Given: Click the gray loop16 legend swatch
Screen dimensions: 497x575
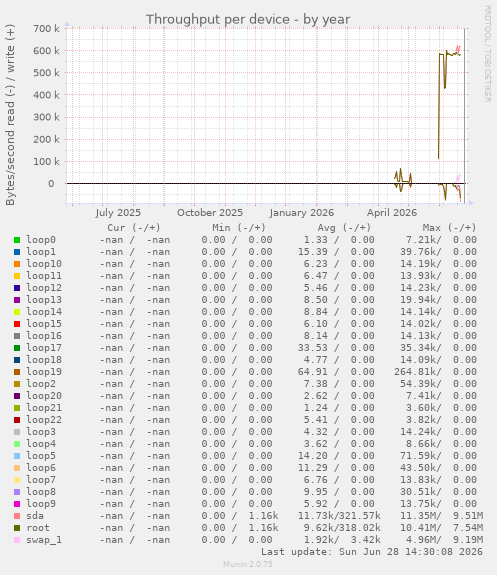Looking at the screenshot, I should click(17, 336).
